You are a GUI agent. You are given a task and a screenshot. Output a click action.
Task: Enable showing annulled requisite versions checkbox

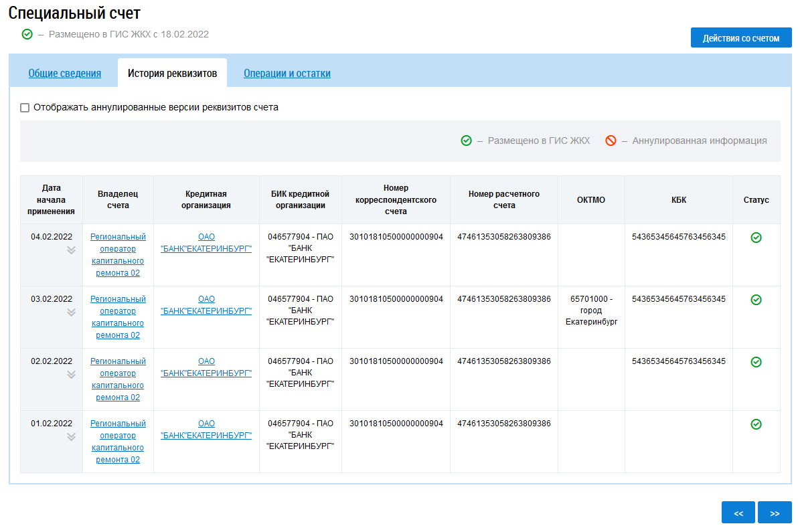pos(25,107)
